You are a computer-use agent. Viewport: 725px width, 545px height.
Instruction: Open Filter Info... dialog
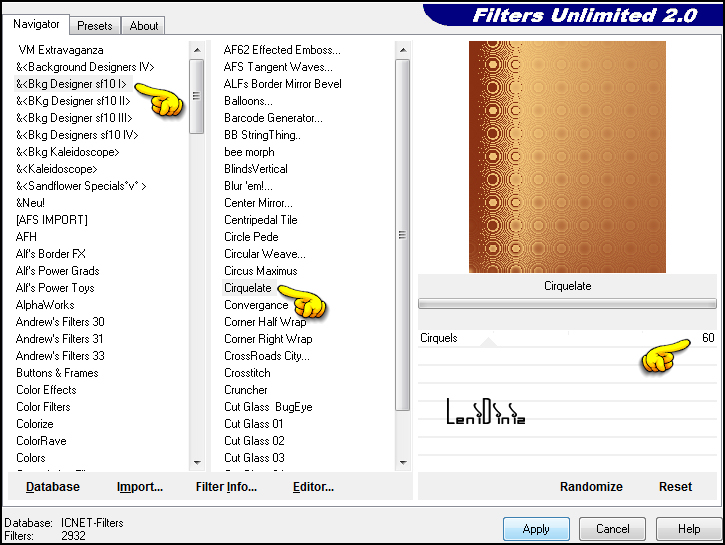pos(226,487)
